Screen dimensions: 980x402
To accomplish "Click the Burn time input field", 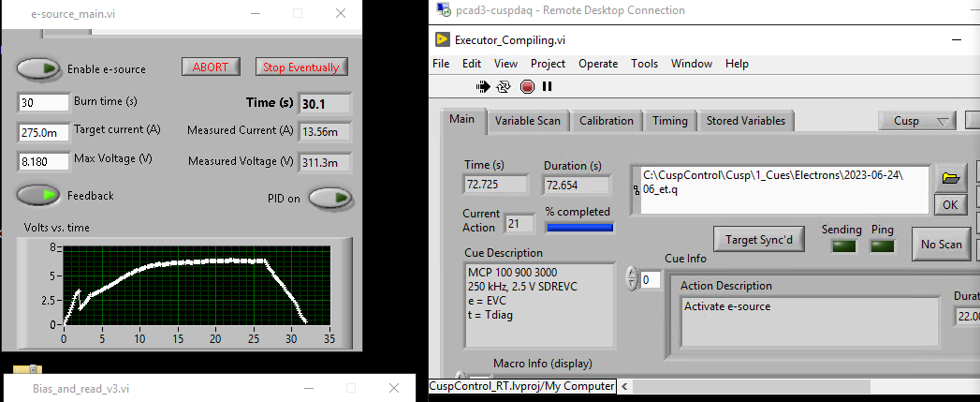I will (44, 102).
